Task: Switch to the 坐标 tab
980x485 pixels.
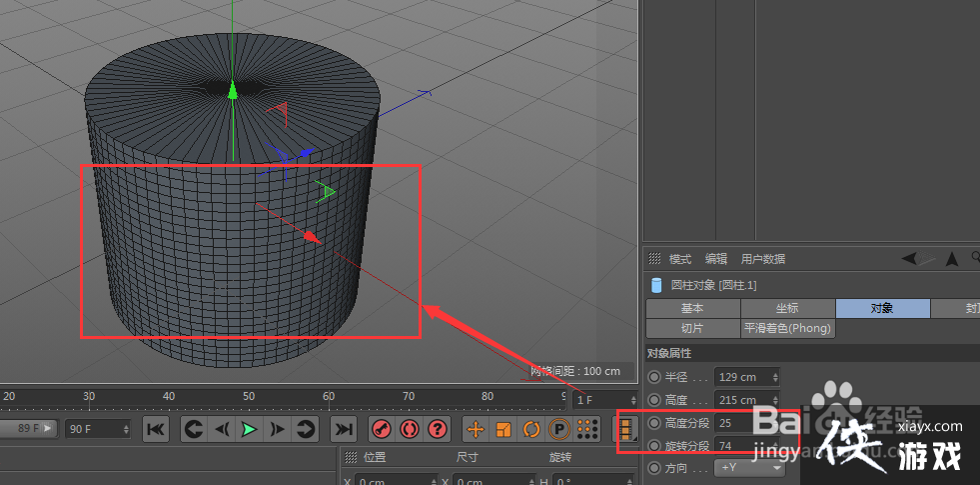Action: [787, 309]
